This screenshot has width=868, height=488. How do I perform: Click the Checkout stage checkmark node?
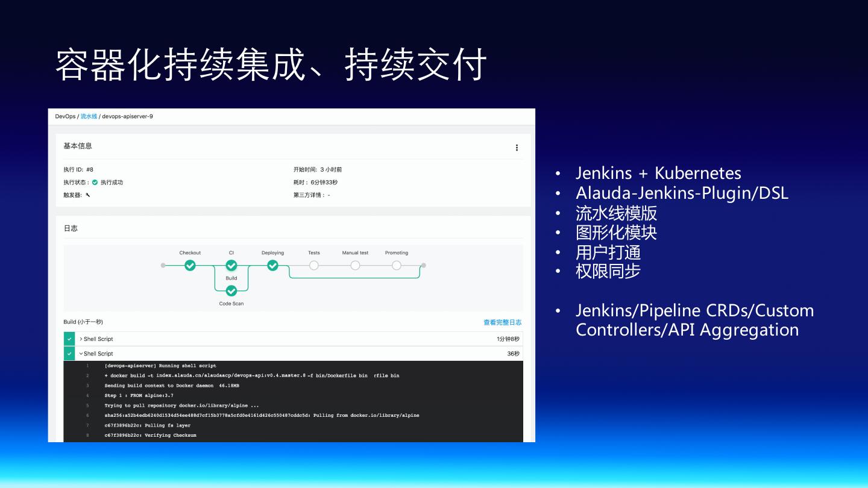click(x=190, y=265)
